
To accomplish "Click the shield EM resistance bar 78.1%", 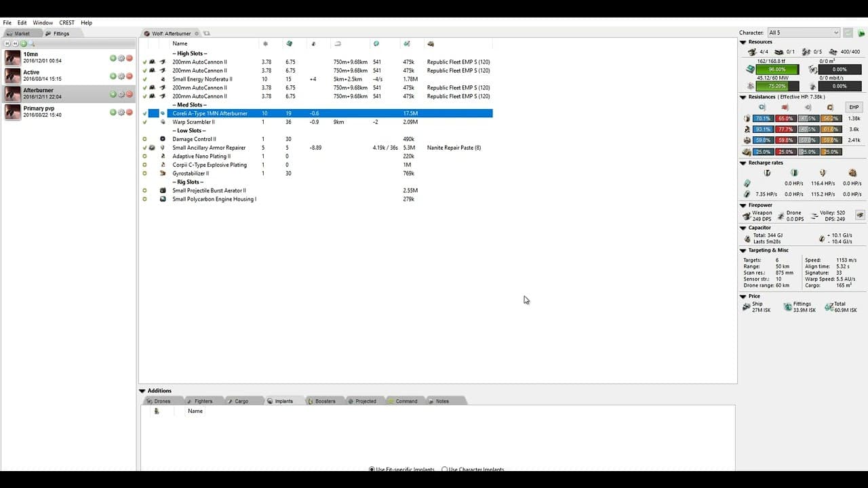I will [764, 119].
